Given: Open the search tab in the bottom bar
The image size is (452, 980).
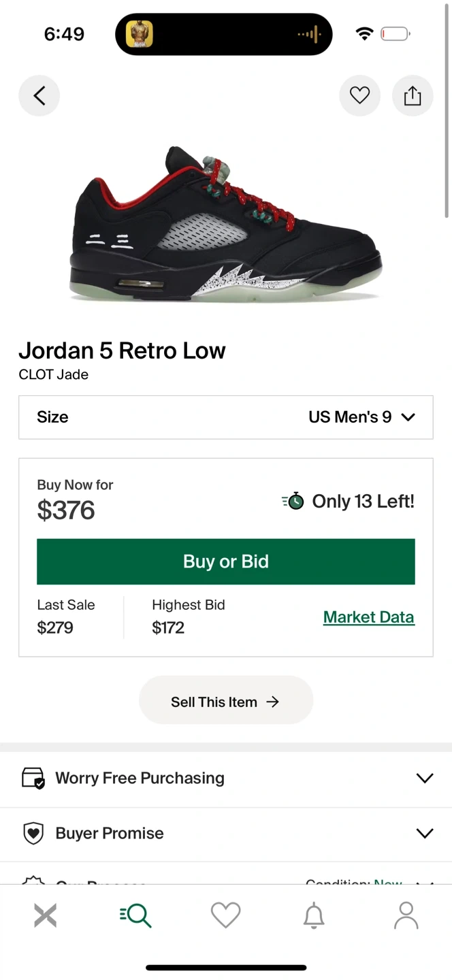Looking at the screenshot, I should click(x=136, y=915).
